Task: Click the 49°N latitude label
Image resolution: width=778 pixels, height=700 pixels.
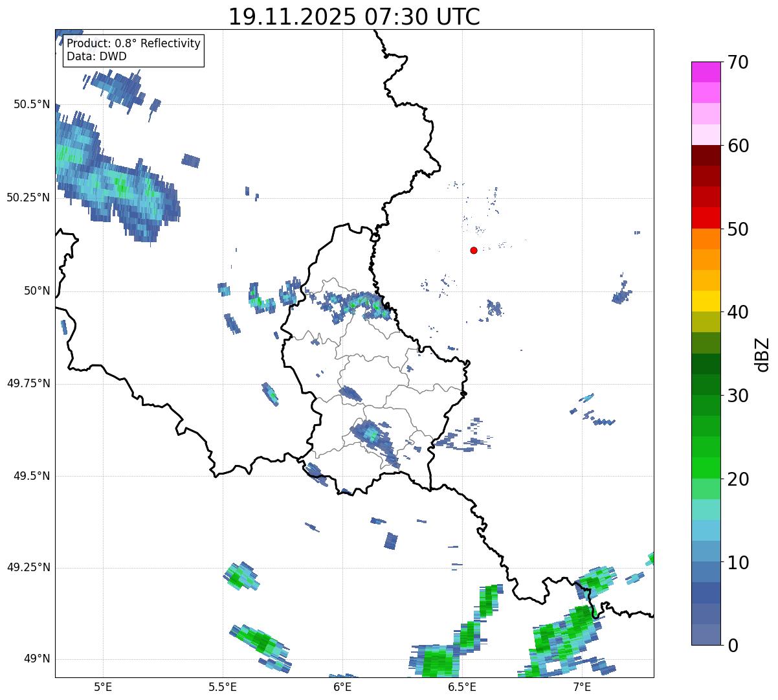Action: [x=37, y=659]
